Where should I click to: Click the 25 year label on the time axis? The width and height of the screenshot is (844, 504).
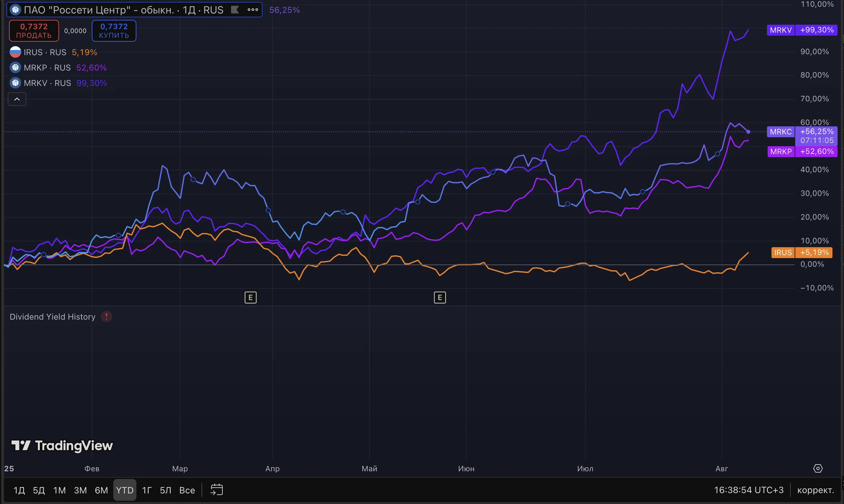pyautogui.click(x=9, y=469)
